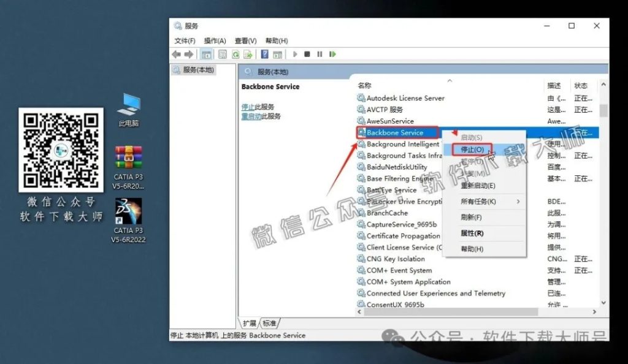
Task: Click the Pause service toolbar icon
Action: click(321, 54)
